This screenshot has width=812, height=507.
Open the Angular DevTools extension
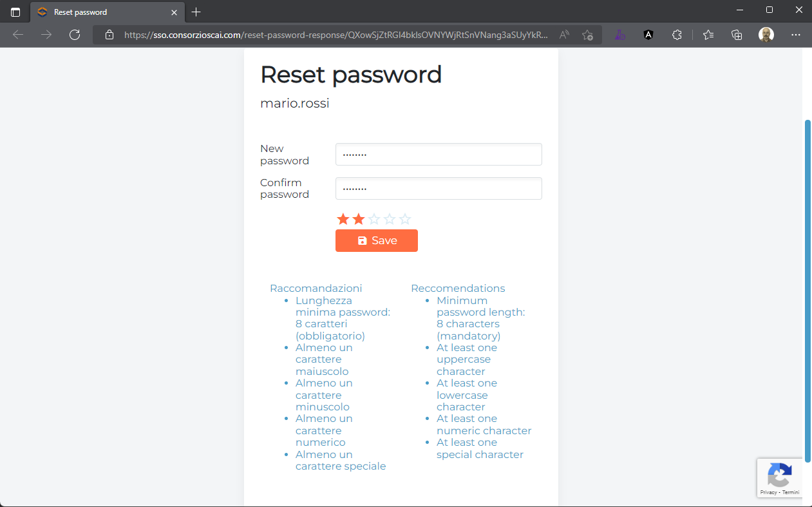tap(648, 35)
